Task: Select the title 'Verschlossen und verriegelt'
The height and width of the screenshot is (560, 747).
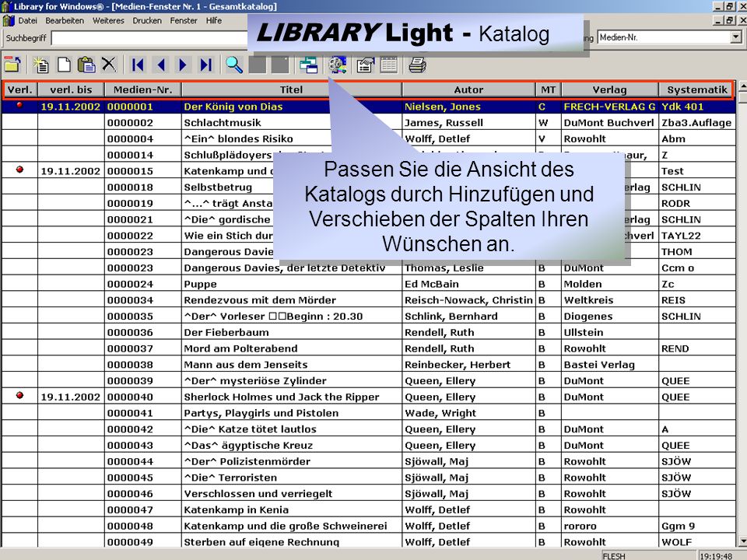Action: click(x=258, y=494)
